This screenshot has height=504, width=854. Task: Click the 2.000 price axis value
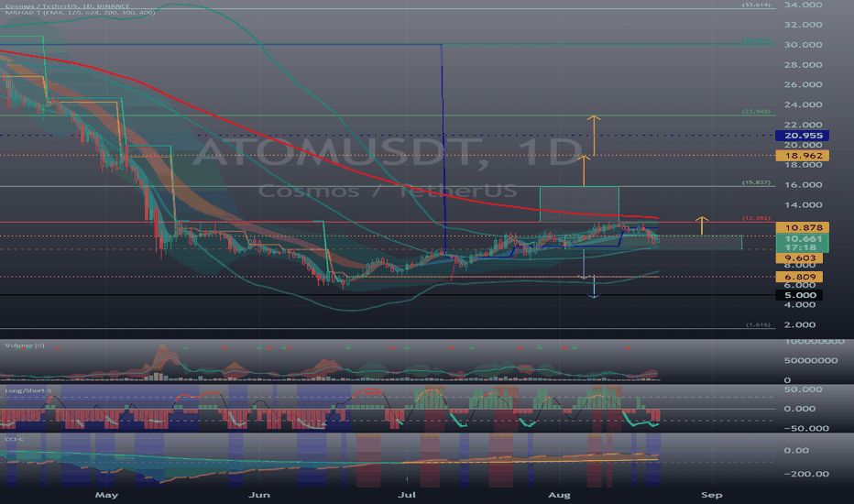tap(800, 324)
